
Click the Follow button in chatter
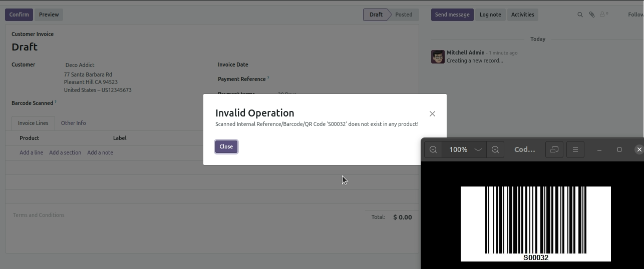tap(635, 14)
